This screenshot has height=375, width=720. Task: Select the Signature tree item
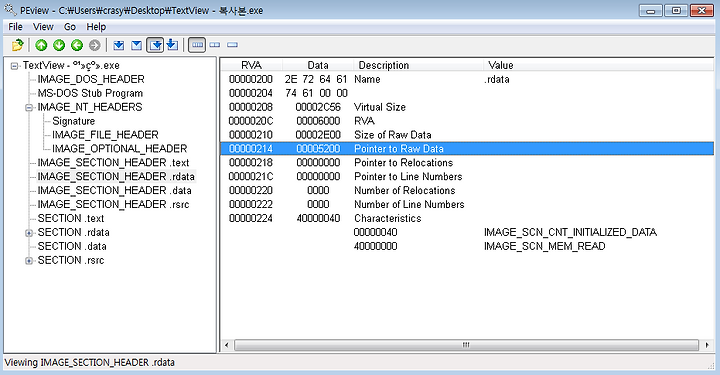[x=73, y=121]
